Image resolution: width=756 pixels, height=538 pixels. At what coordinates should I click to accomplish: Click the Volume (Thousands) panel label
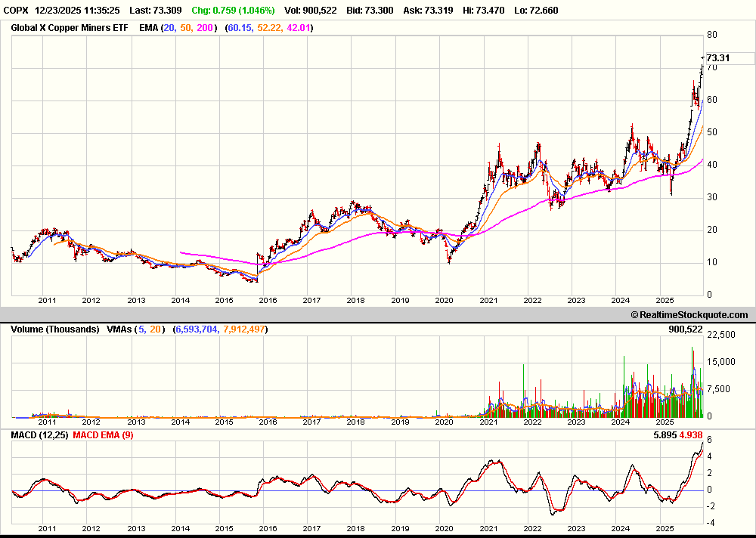(54, 329)
